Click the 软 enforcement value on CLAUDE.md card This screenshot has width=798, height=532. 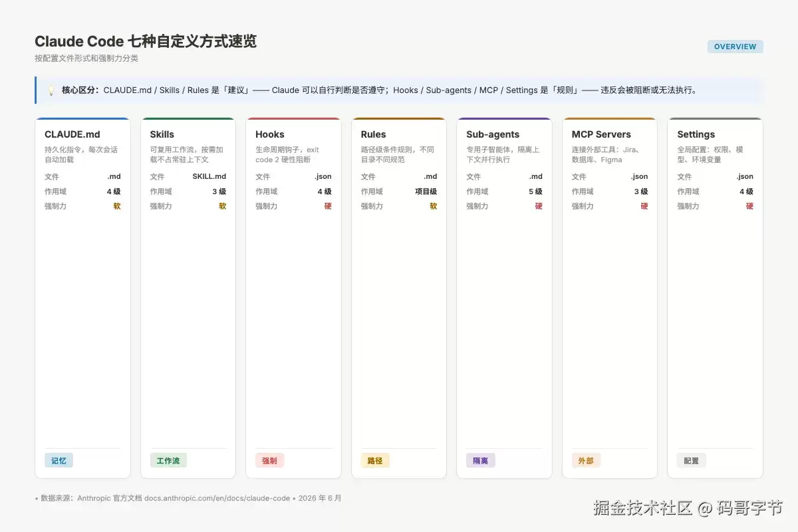[x=117, y=206]
